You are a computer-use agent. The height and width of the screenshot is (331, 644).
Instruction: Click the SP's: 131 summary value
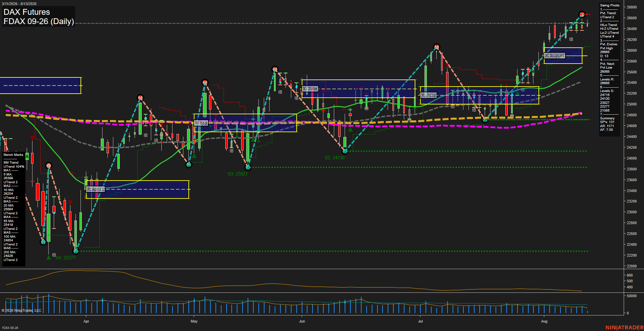tap(607, 122)
